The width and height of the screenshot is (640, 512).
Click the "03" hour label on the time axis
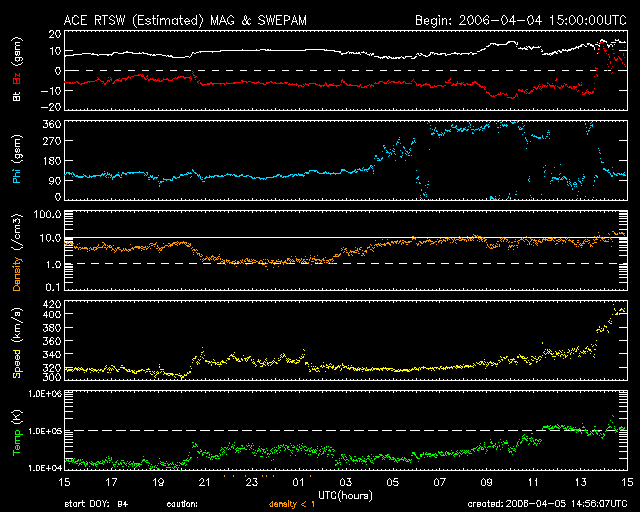(346, 483)
